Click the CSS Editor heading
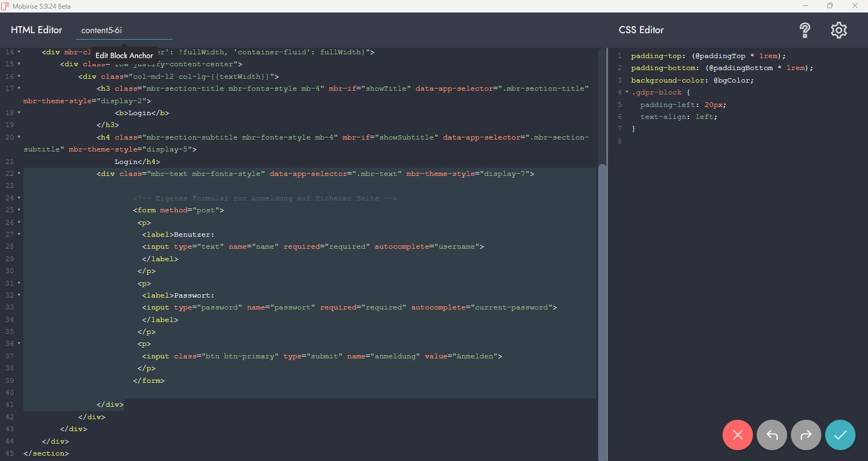The image size is (868, 461). (641, 30)
